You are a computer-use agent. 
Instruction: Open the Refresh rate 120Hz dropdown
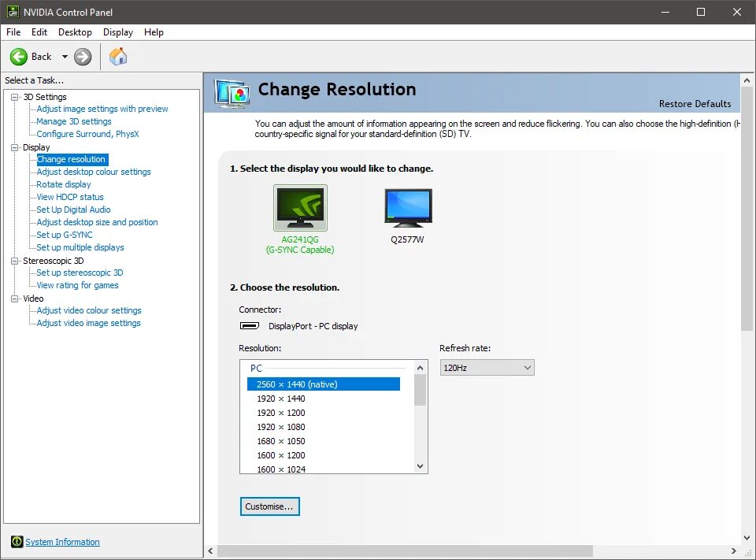click(x=487, y=368)
